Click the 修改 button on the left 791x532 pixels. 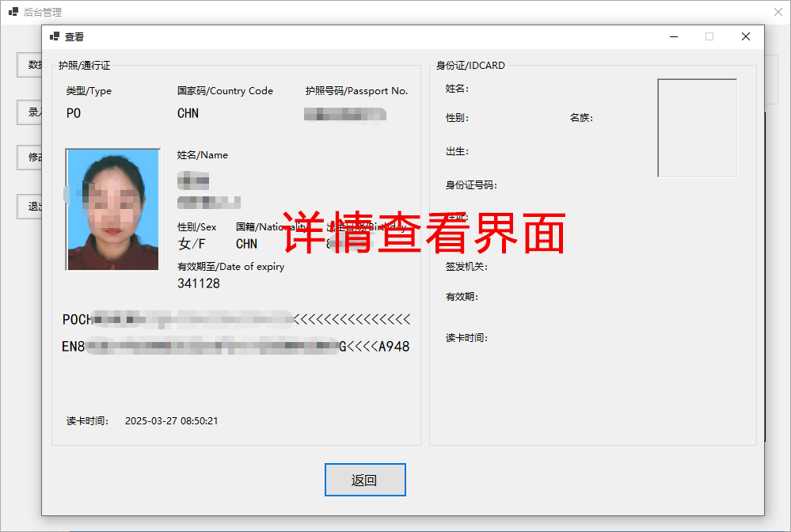[30, 158]
